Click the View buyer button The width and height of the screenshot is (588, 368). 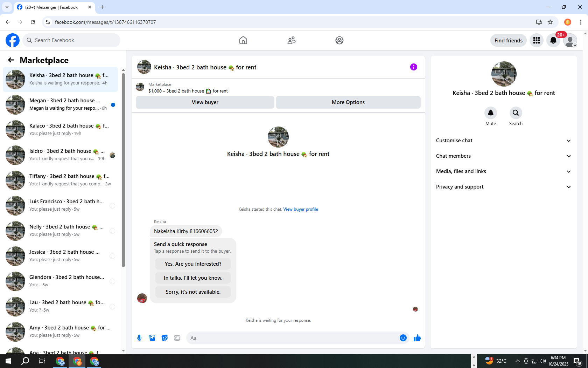[x=205, y=102]
